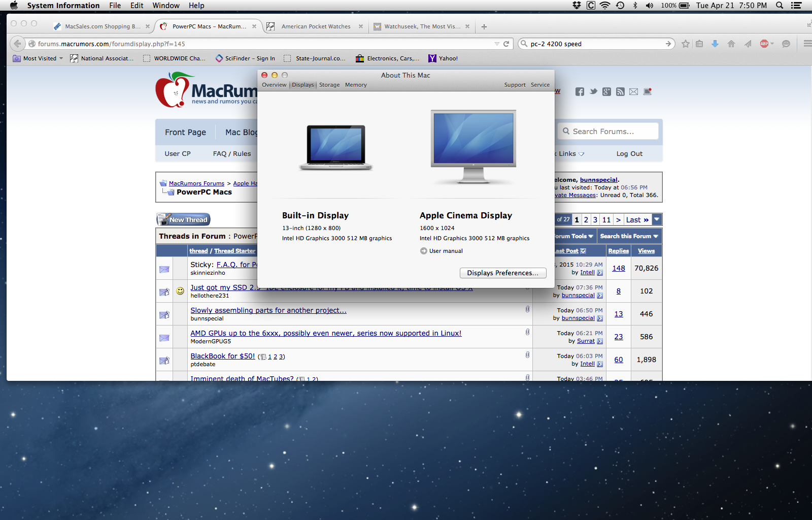Show bookmarks list icon in Firefox toolbar
The image size is (812, 520).
click(x=699, y=44)
